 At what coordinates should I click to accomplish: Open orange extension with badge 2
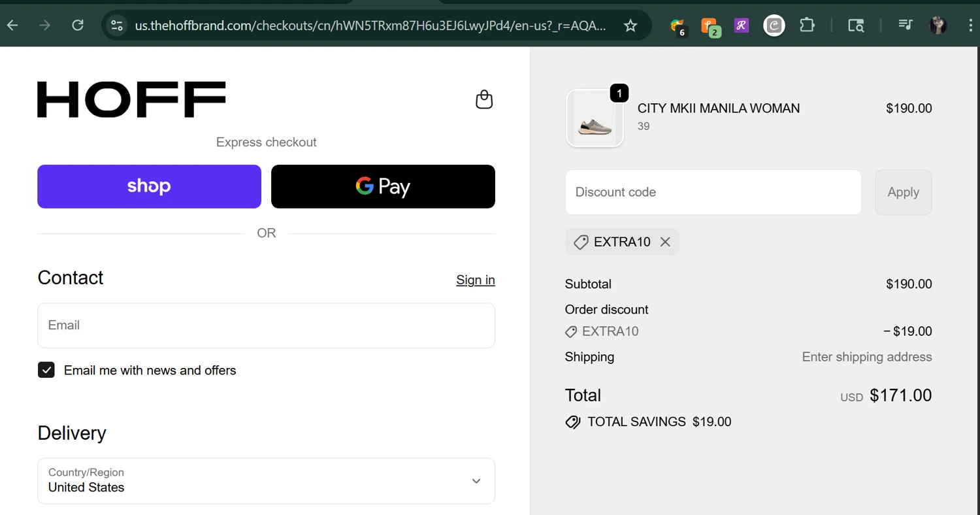[x=710, y=26]
